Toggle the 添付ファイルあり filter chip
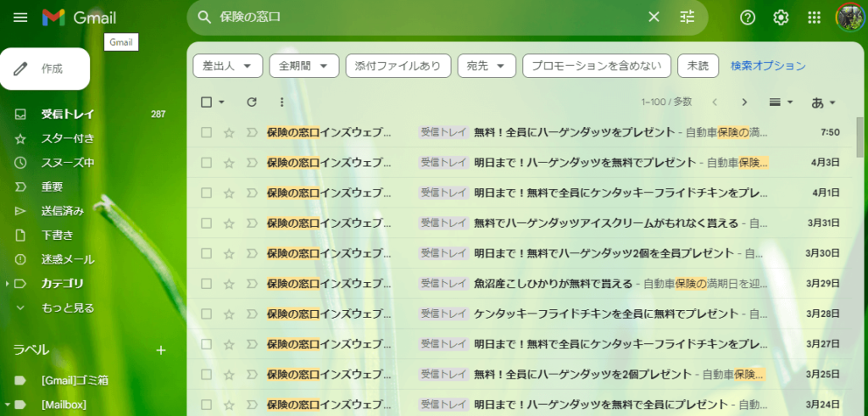 [x=398, y=66]
